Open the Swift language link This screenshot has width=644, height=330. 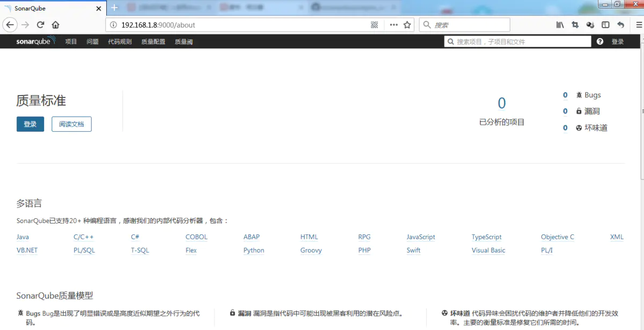[x=414, y=250]
